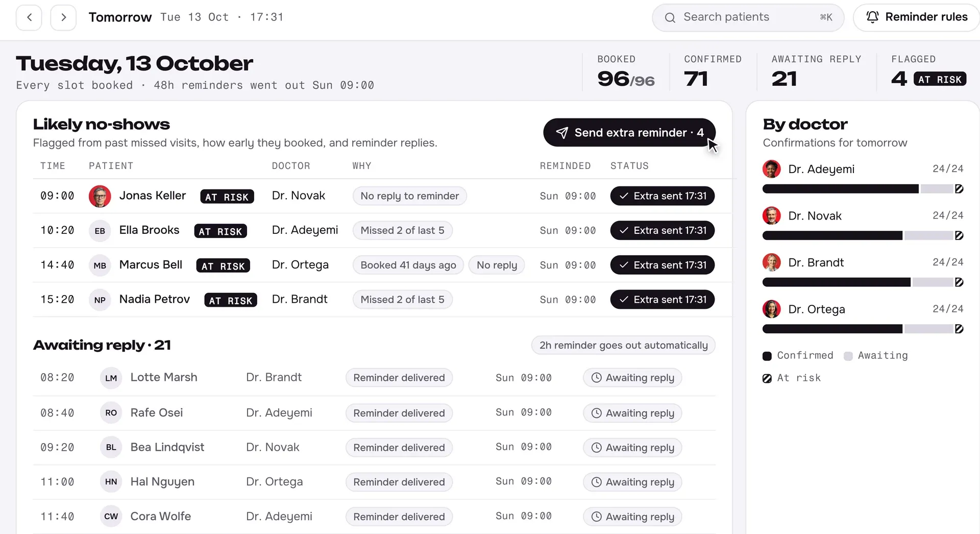
Task: Click Dr. Ortega's confirmation progress bar
Action: pyautogui.click(x=863, y=329)
